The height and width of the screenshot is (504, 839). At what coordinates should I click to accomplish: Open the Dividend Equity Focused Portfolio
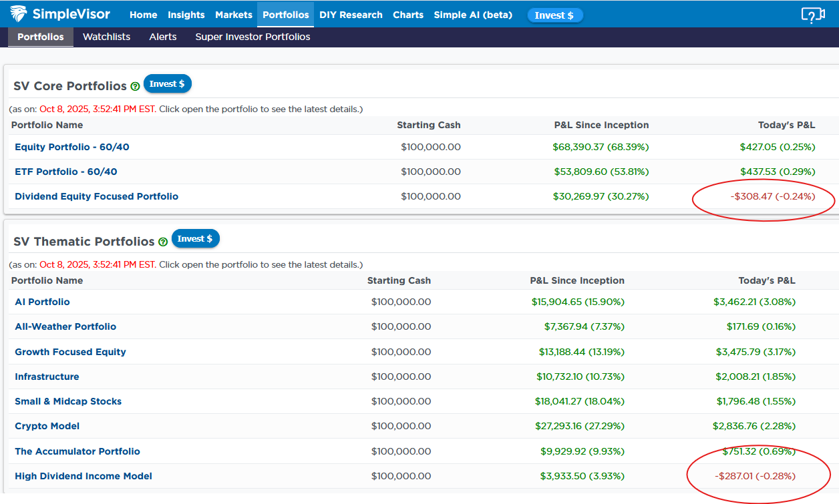(96, 196)
